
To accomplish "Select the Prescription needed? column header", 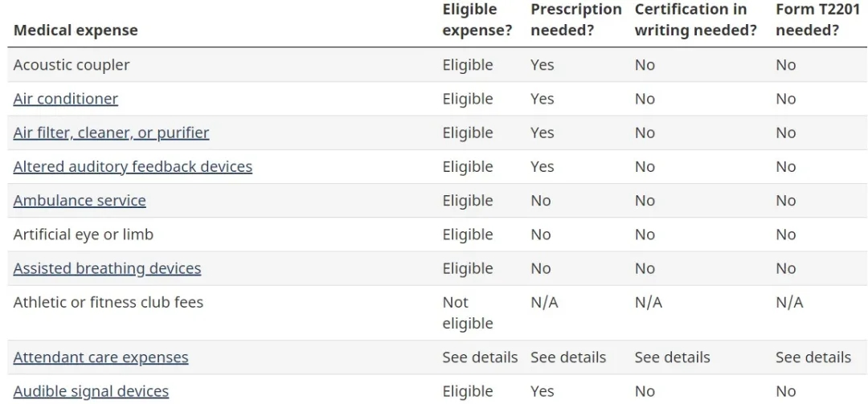I will 575,20.
